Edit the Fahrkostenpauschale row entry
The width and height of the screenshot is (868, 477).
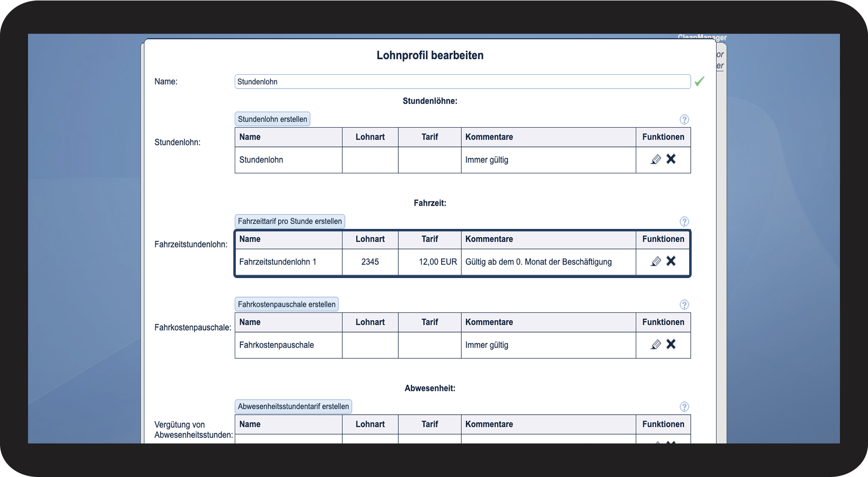coord(656,345)
